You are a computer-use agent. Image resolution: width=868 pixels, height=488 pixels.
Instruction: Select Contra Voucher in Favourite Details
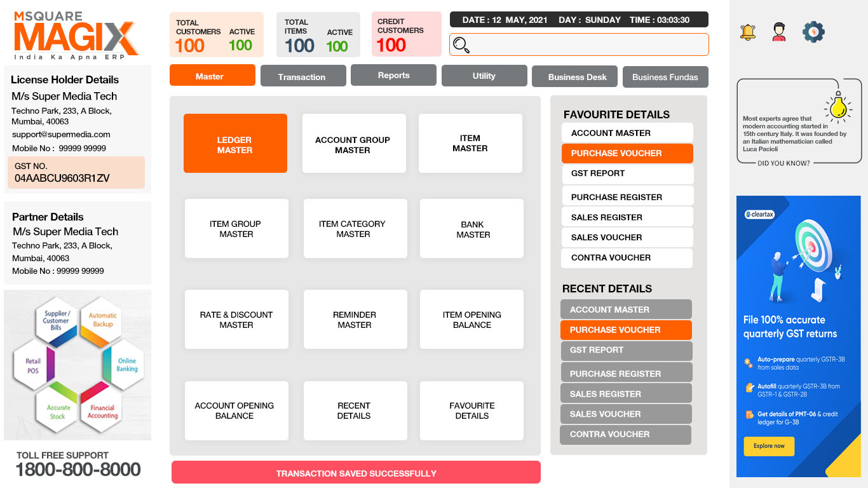click(x=627, y=257)
